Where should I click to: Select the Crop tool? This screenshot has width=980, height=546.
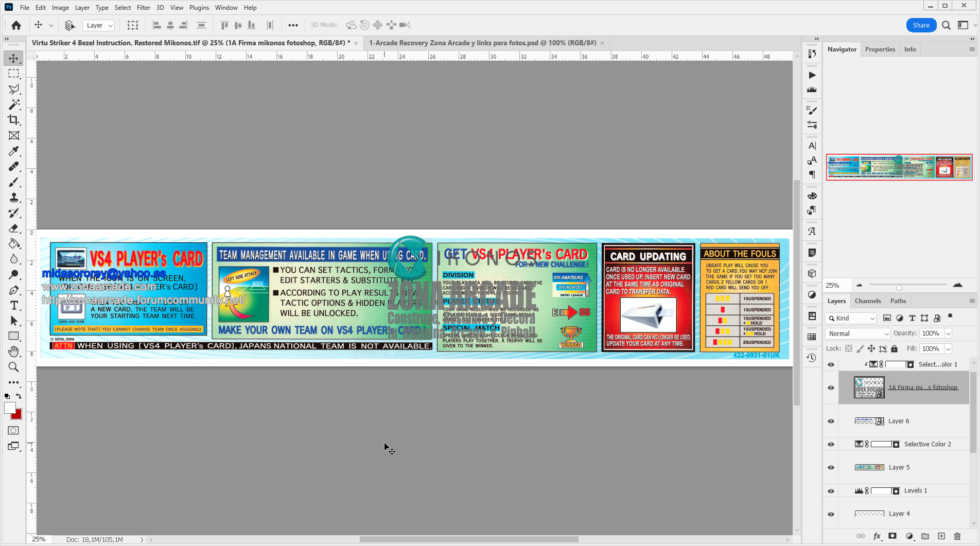click(x=14, y=120)
